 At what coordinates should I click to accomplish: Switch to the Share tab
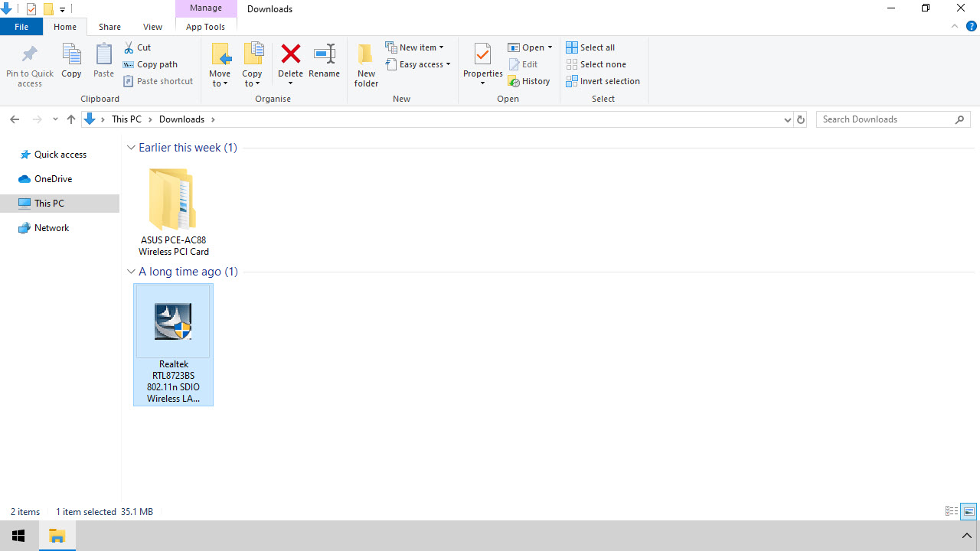(x=109, y=27)
